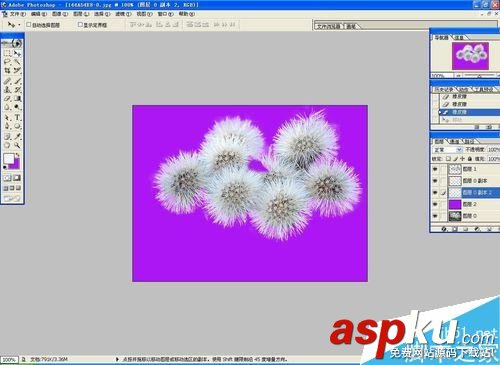Select the Magic Wand tool
This screenshot has height=365, width=500.
[x=17, y=62]
